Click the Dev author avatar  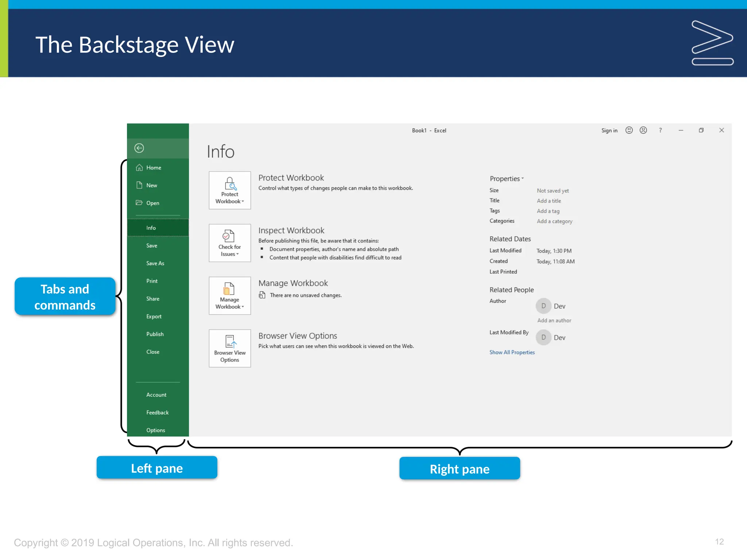tap(543, 306)
